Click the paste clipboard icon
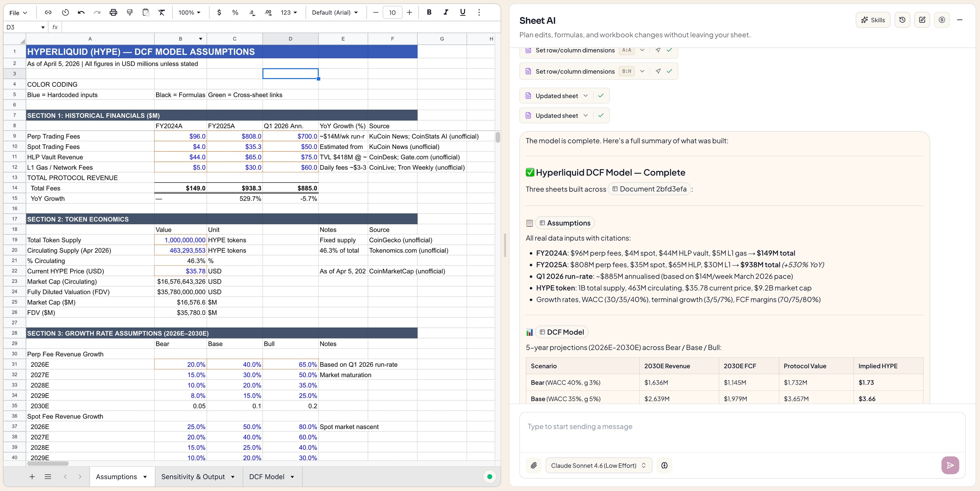The height and width of the screenshot is (491, 980). tap(146, 12)
